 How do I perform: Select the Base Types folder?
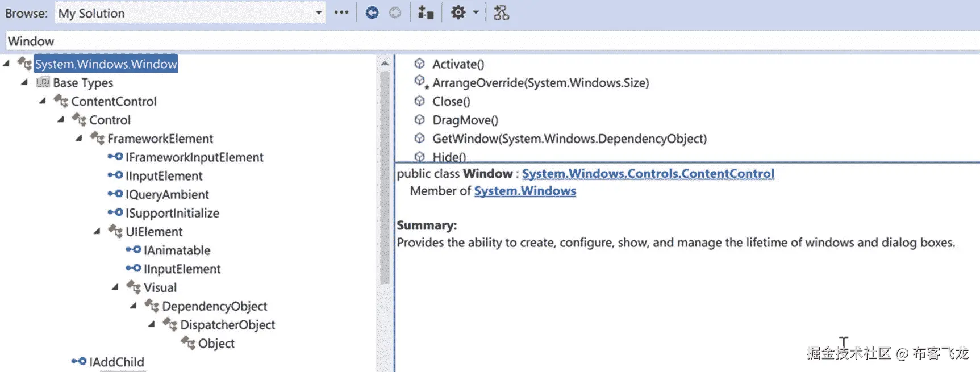tap(83, 83)
